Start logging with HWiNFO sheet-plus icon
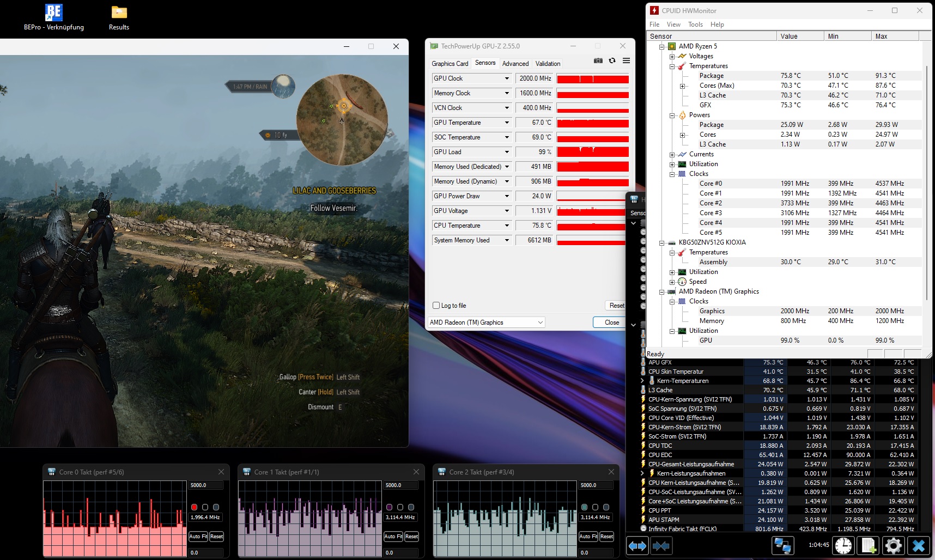 (x=869, y=545)
